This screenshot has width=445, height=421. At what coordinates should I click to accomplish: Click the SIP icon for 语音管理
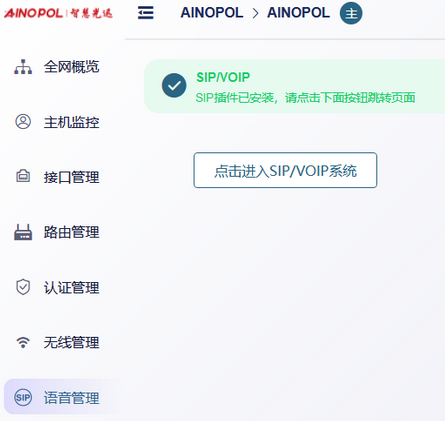pos(23,397)
